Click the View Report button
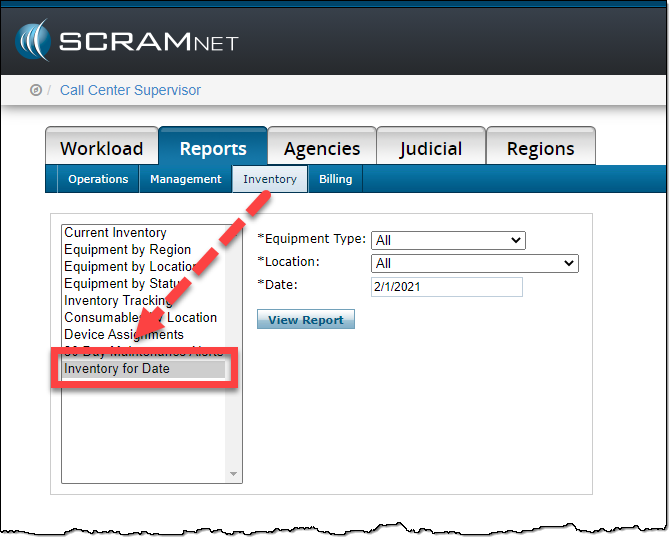This screenshot has height=540, width=672. [x=306, y=319]
